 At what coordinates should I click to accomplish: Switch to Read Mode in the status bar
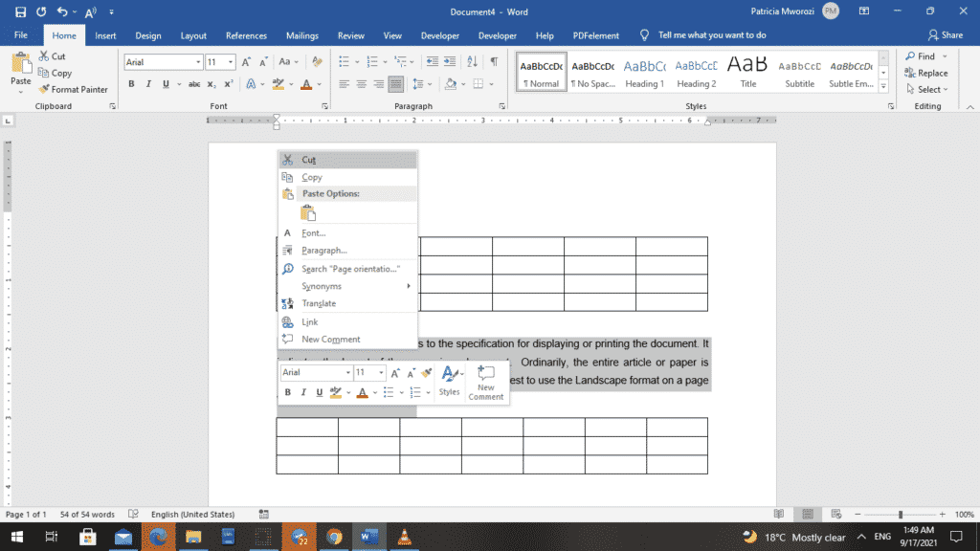pyautogui.click(x=781, y=514)
